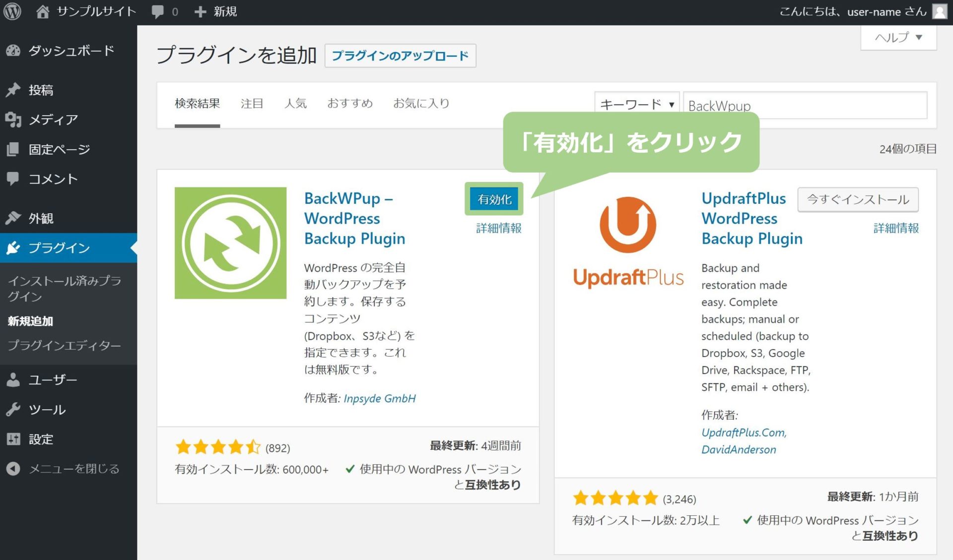Open the ヘルプ dropdown panel
Image resolution: width=953 pixels, height=560 pixels.
896,37
